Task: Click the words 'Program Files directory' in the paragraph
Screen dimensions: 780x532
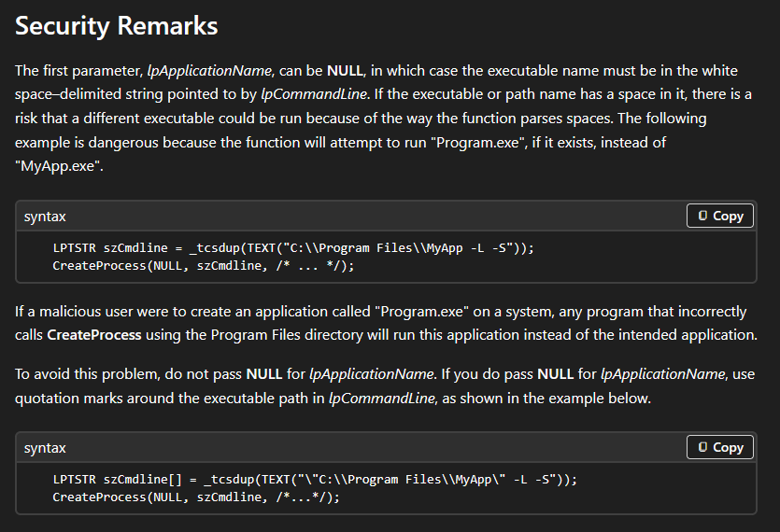Action: (287, 335)
